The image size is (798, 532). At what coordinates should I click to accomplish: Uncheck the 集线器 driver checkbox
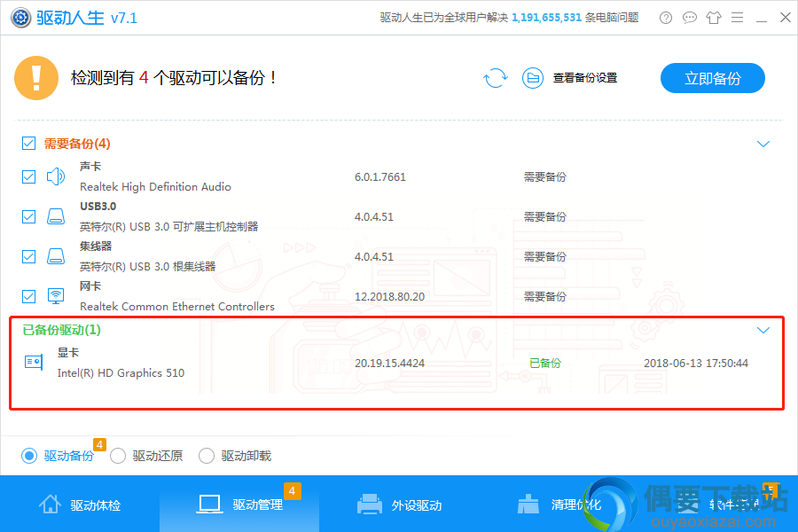[x=29, y=256]
